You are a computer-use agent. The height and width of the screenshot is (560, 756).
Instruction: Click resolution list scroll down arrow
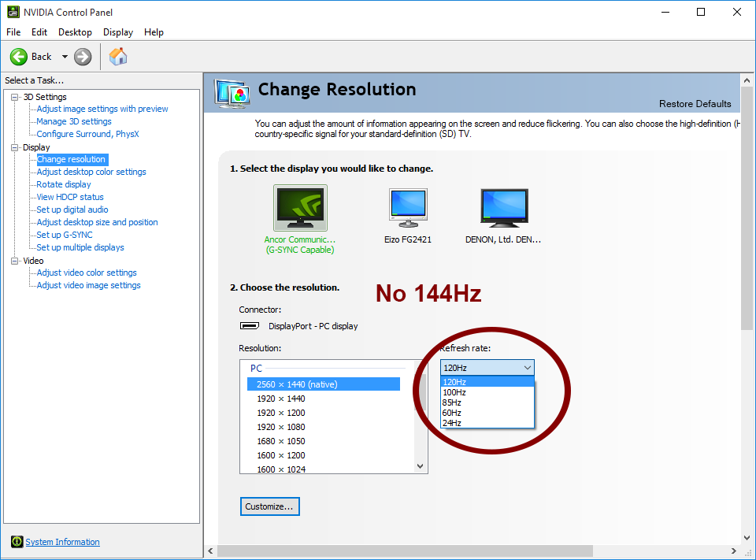point(420,466)
